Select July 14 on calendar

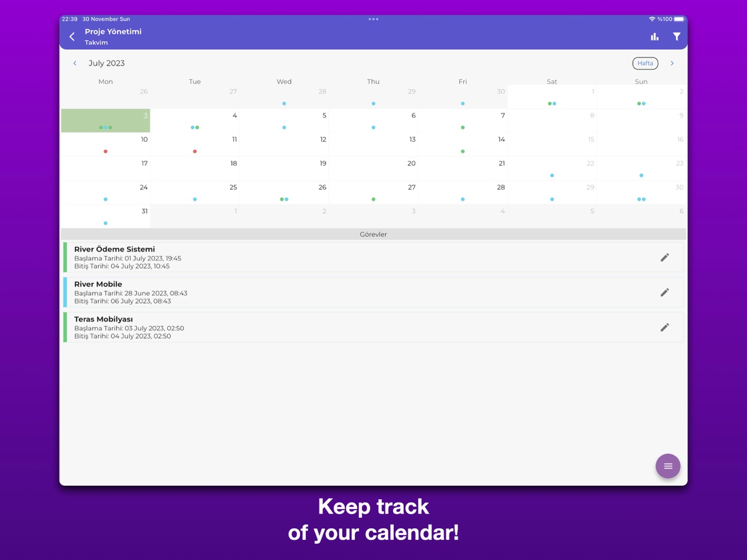coord(463,144)
